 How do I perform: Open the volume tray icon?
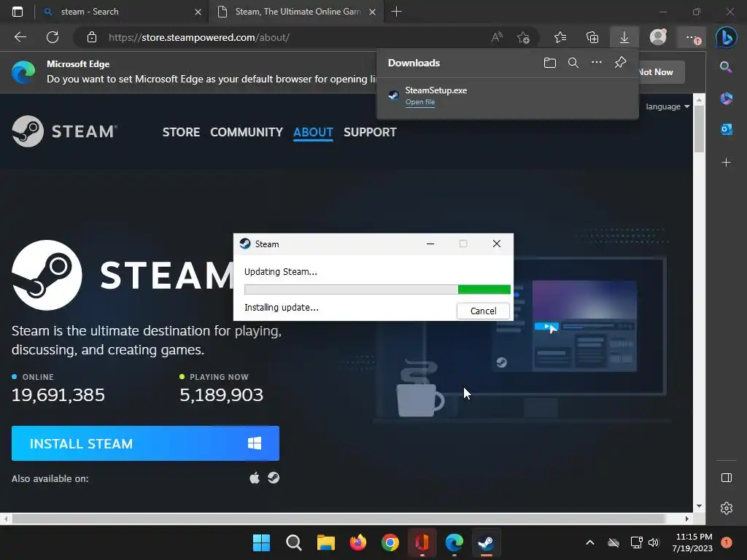click(654, 542)
